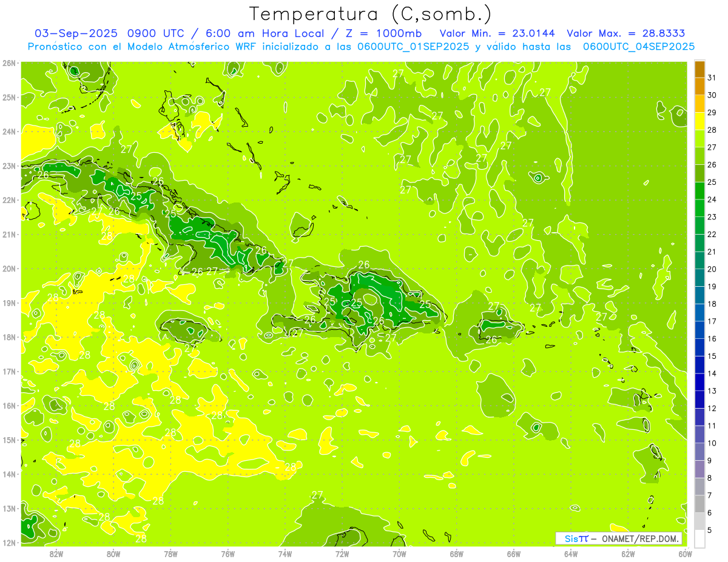728x562 pixels.
Task: Pick the yellow legend segment between 28 and 29
Action: pyautogui.click(x=699, y=121)
